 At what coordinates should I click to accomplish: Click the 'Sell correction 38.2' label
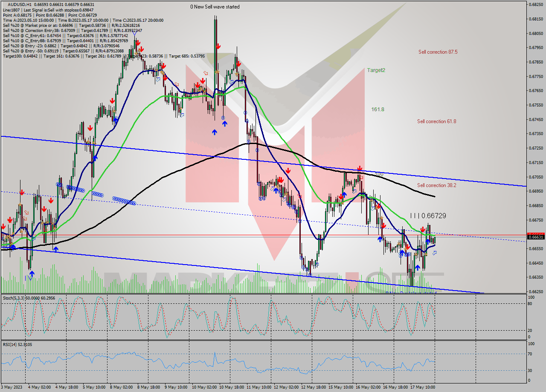(x=436, y=185)
